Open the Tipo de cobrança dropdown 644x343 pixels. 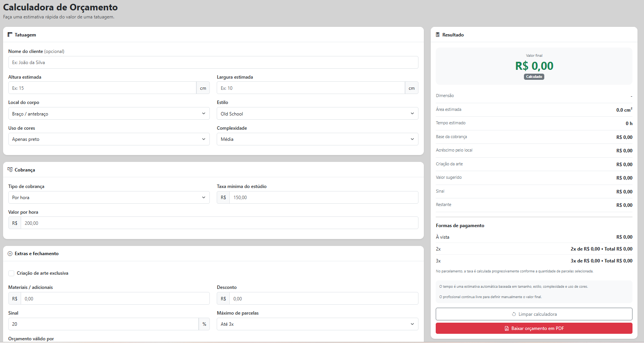point(109,198)
